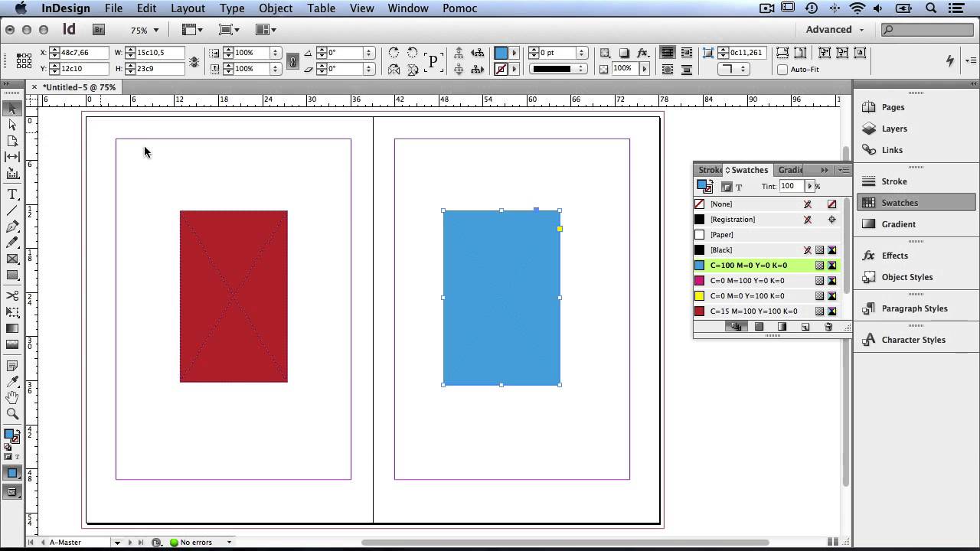The height and width of the screenshot is (551, 980).
Task: Open the Advanced workspace switcher
Action: 835,30
